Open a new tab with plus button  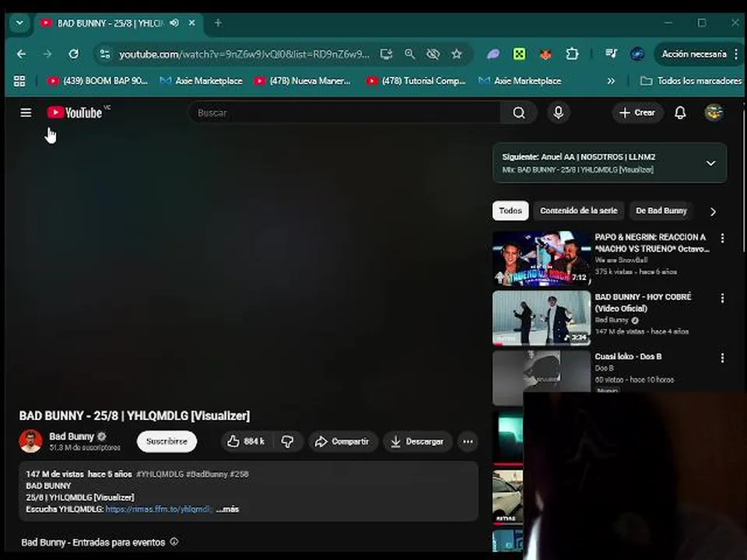(218, 23)
